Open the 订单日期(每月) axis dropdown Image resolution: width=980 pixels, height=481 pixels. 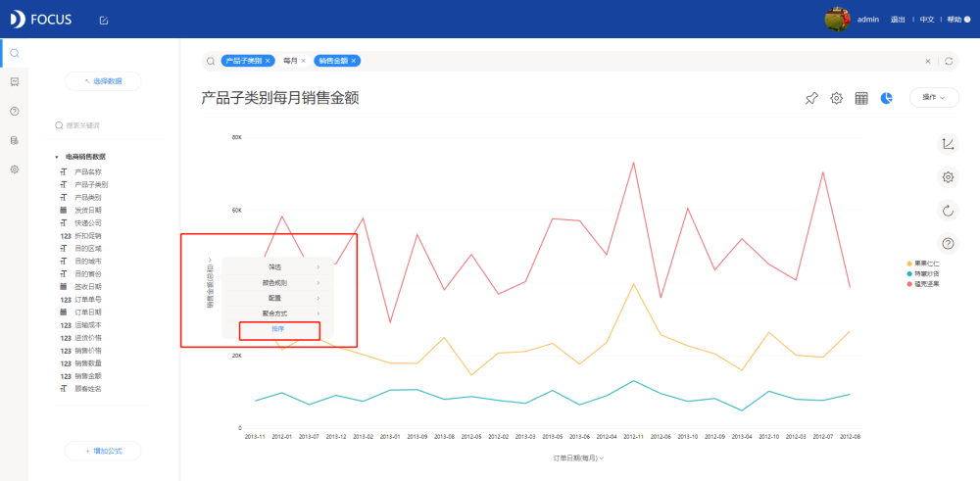[x=578, y=457]
